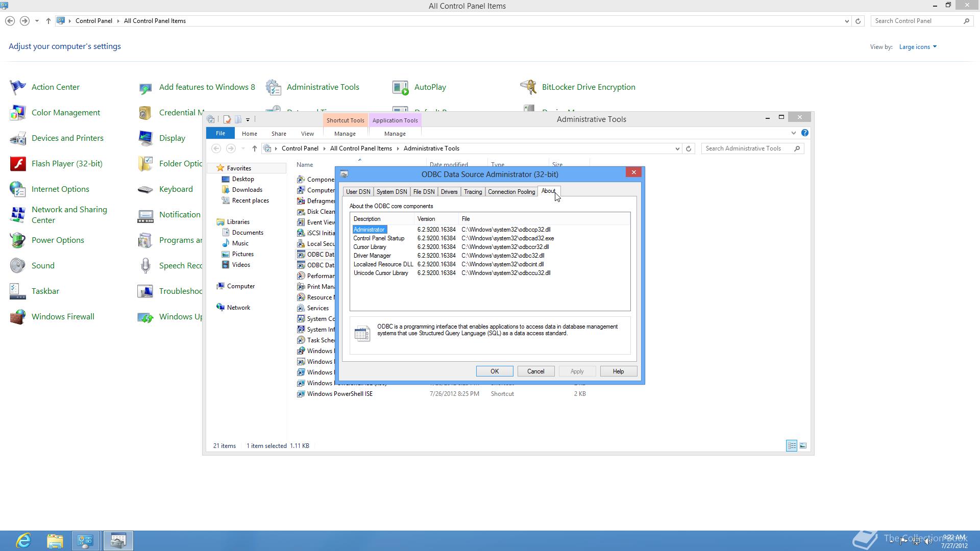Launch Internet Explorer from the taskbar
The height and width of the screenshot is (551, 980).
coord(23,540)
